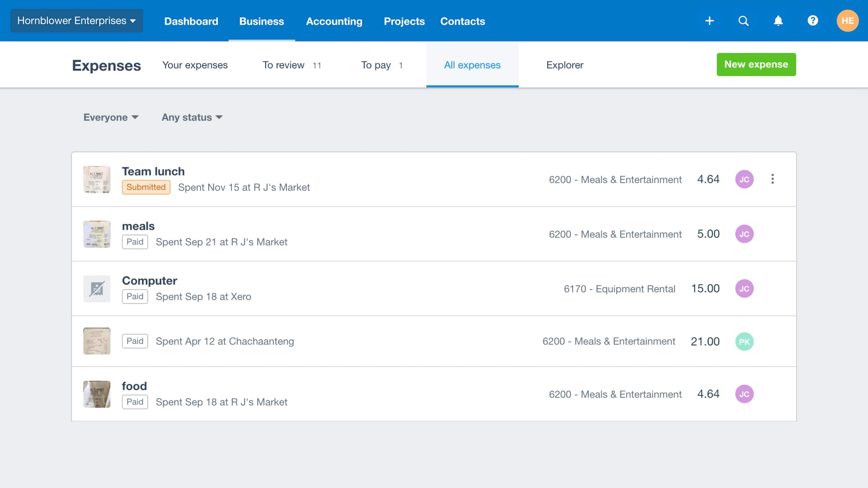This screenshot has width=868, height=488.
Task: Click JC avatar on the Team lunch expense
Action: coord(745,179)
